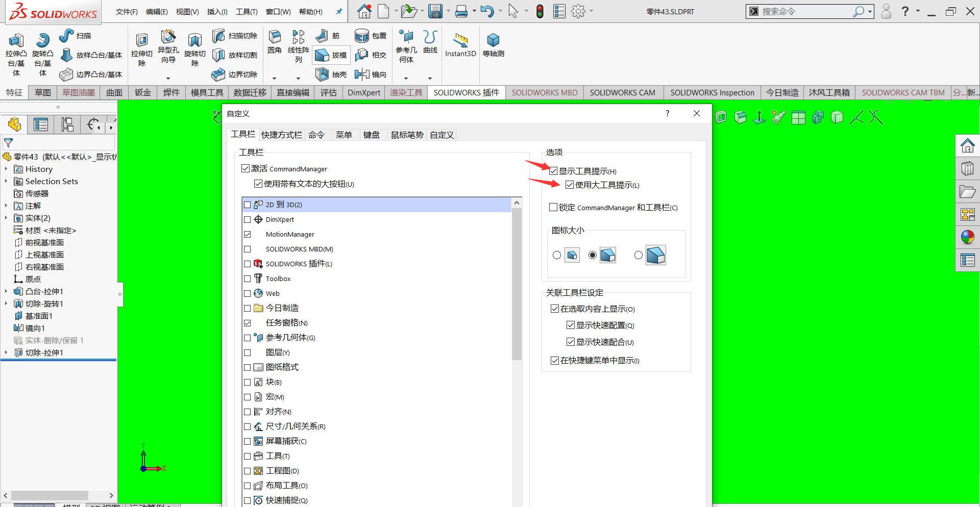
Task: Enable the DimXpert toolbar checkbox
Action: click(248, 219)
